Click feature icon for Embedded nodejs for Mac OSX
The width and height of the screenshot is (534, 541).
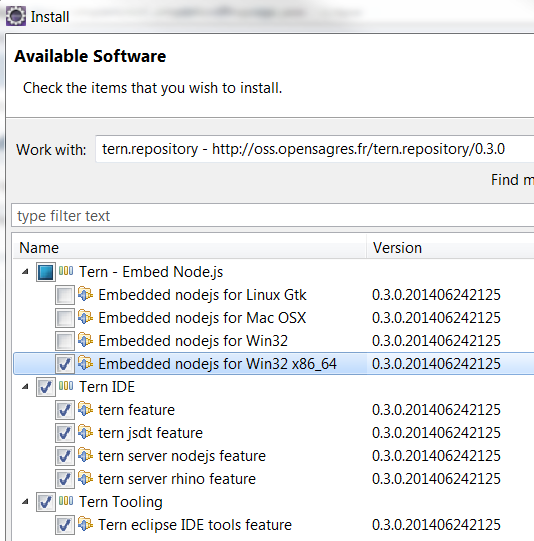85,317
